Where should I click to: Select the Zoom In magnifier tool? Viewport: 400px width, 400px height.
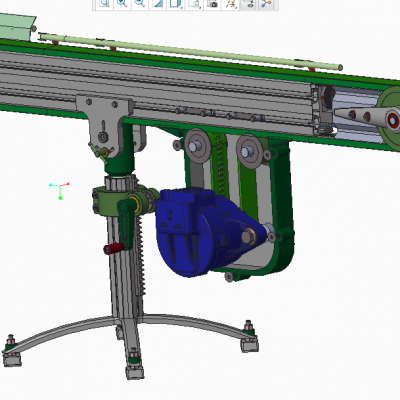pyautogui.click(x=122, y=3)
